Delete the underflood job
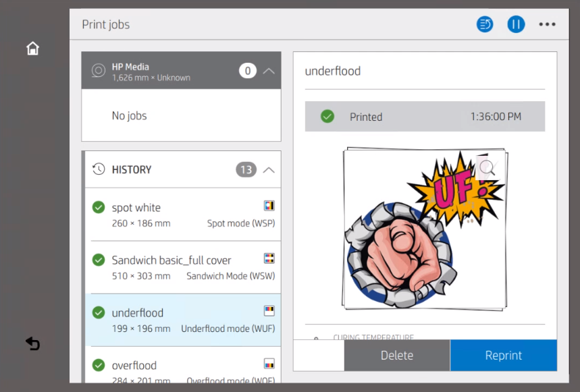The image size is (580, 392). 397,355
